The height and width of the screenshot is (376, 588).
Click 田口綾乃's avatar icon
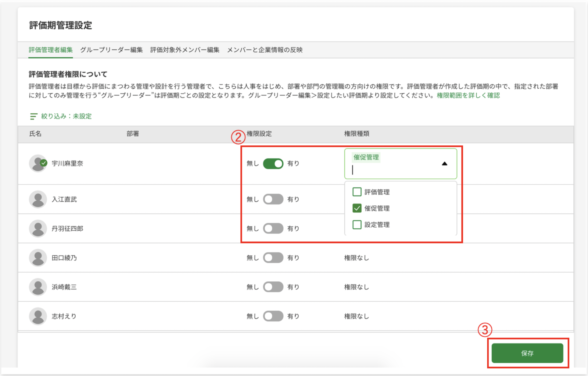38,258
